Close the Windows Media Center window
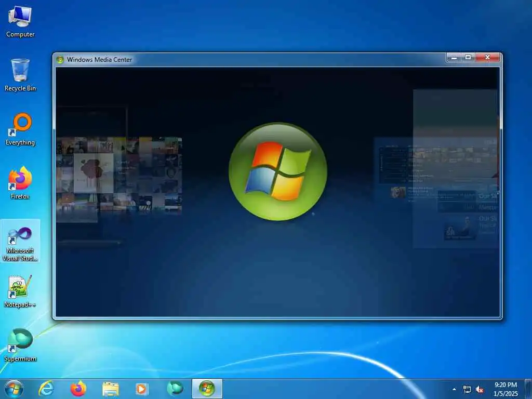 point(487,58)
